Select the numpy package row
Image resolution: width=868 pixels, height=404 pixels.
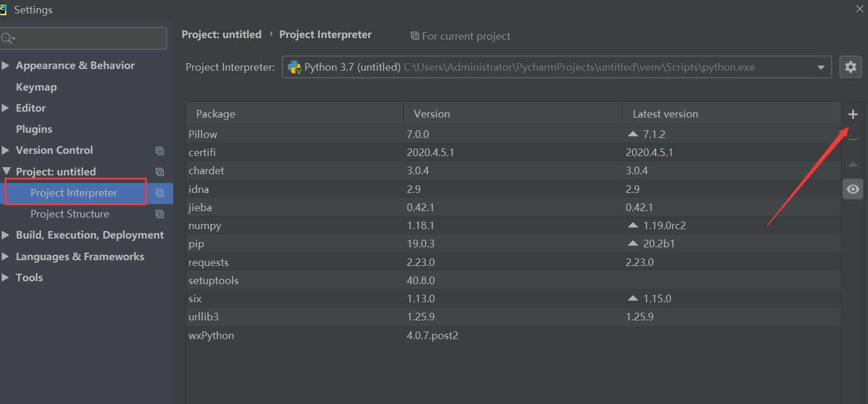[x=513, y=225]
